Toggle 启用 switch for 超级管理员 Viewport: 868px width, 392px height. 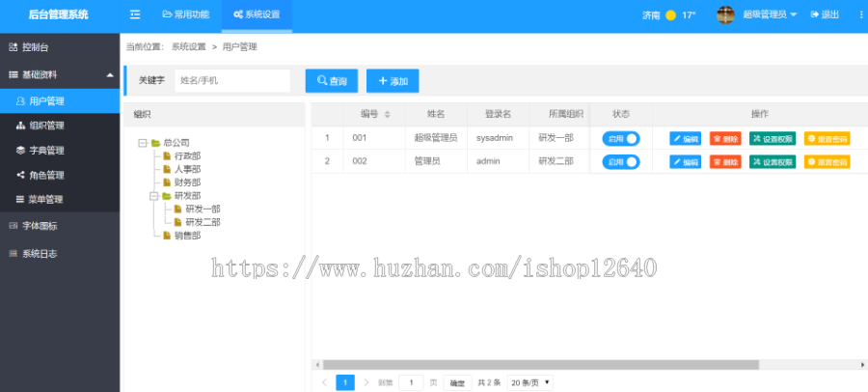pyautogui.click(x=620, y=138)
